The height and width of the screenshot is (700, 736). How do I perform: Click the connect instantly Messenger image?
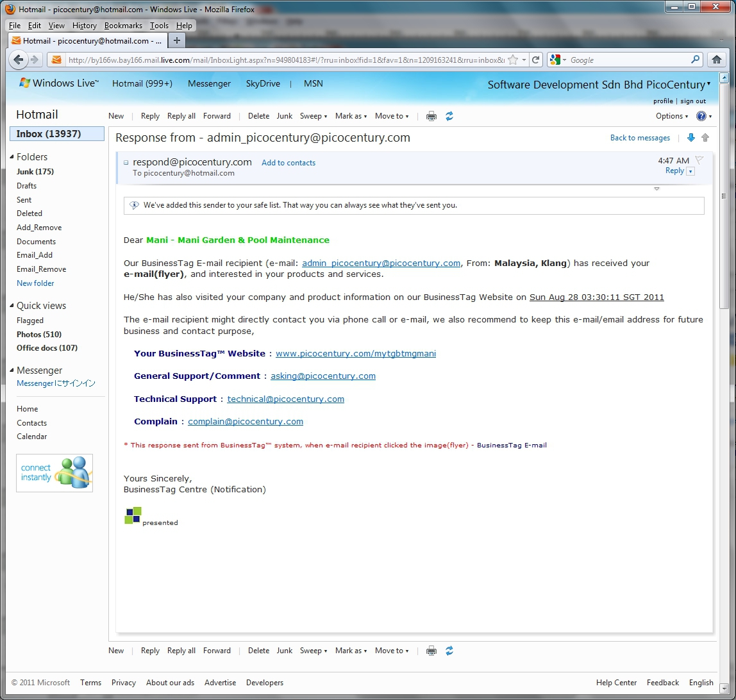tap(54, 473)
